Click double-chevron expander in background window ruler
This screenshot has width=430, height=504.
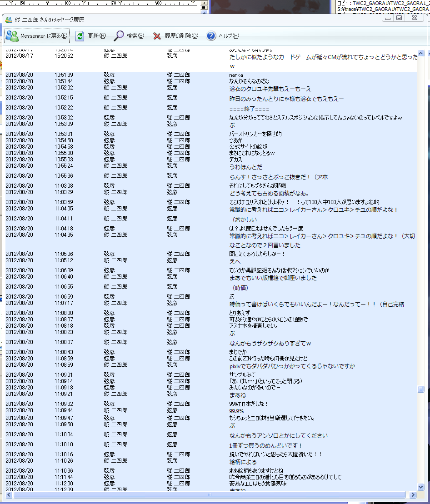[x=204, y=4]
